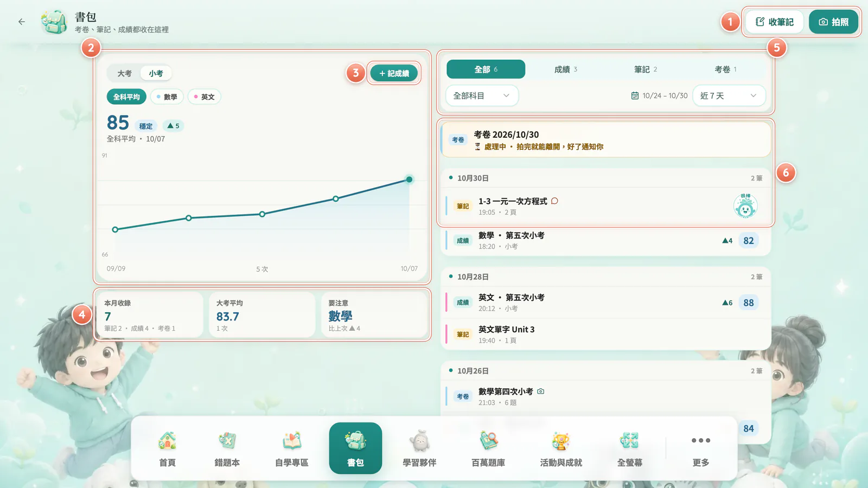
Task: Open the 英文・第五次小考 score entry
Action: click(606, 303)
